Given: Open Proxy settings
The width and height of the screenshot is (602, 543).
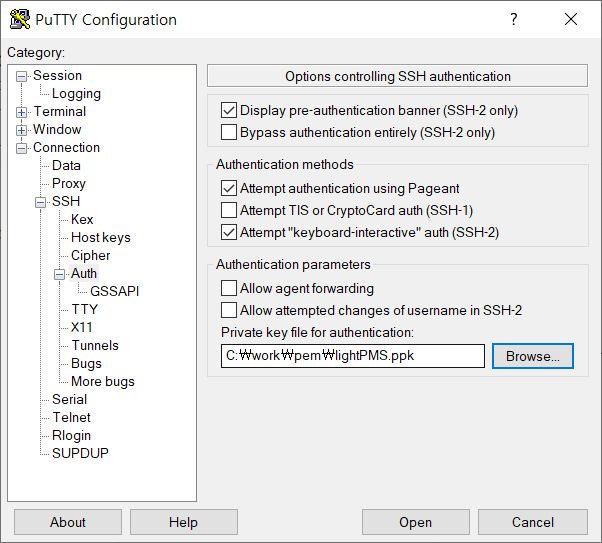Looking at the screenshot, I should click(69, 184).
